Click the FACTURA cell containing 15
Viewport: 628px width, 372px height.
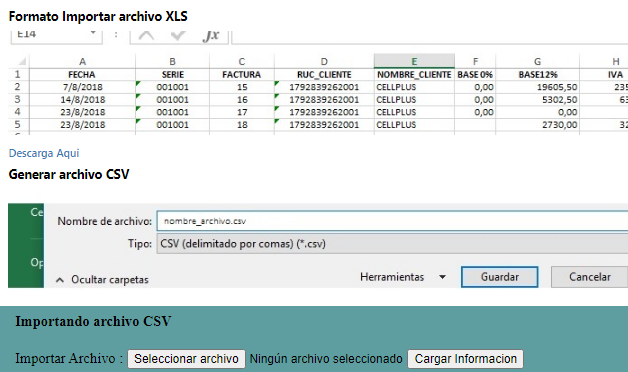242,87
